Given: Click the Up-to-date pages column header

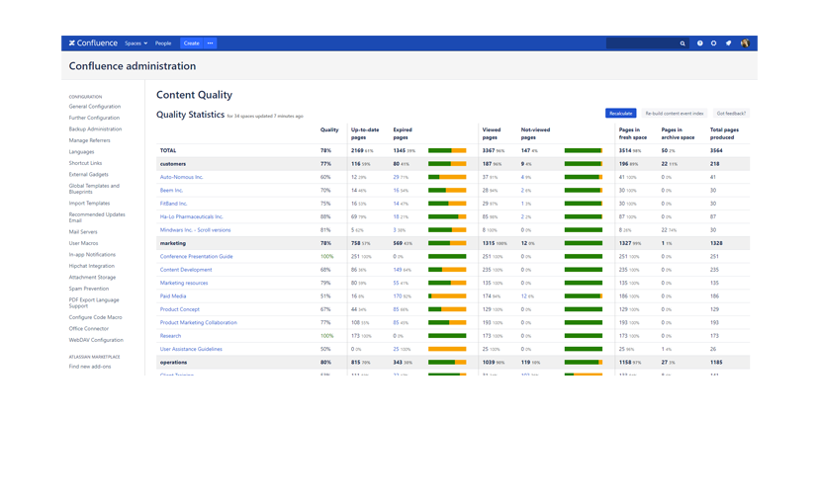Looking at the screenshot, I should 365,133.
